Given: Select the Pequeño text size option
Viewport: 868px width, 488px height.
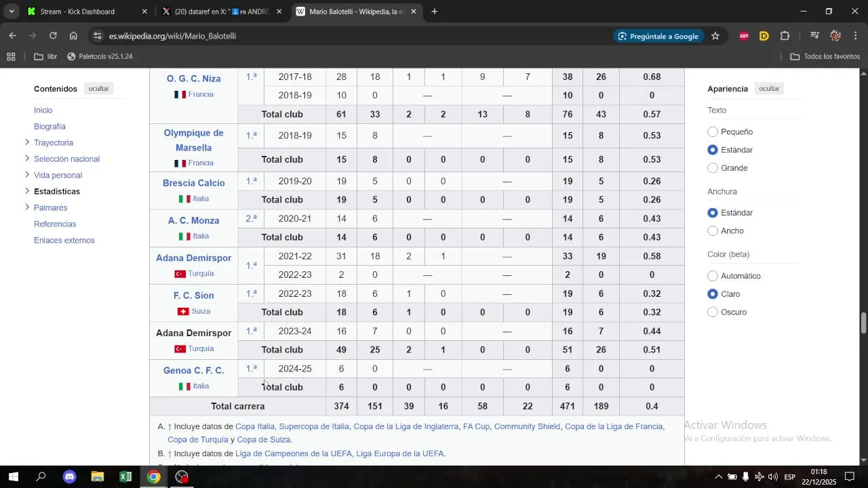Looking at the screenshot, I should [x=713, y=132].
